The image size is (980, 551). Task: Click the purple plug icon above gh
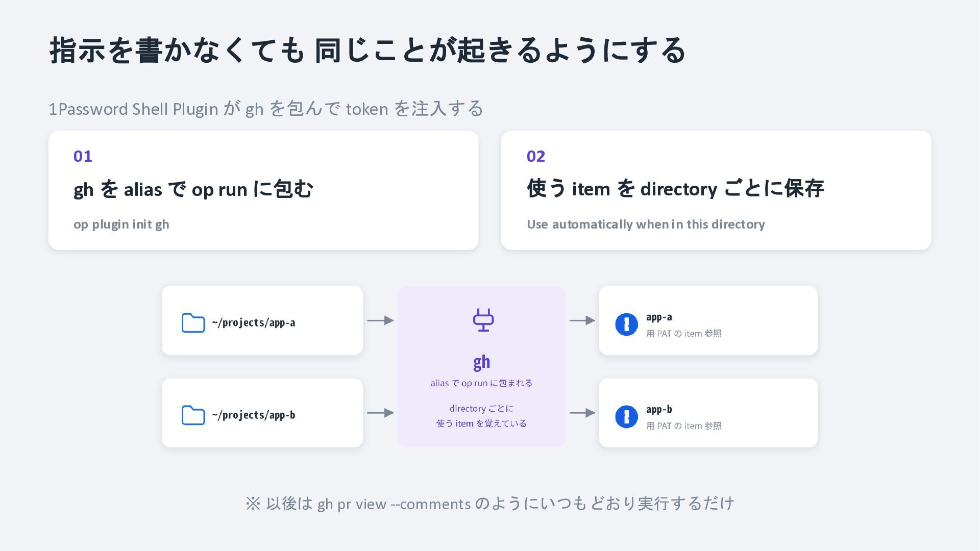point(483,320)
